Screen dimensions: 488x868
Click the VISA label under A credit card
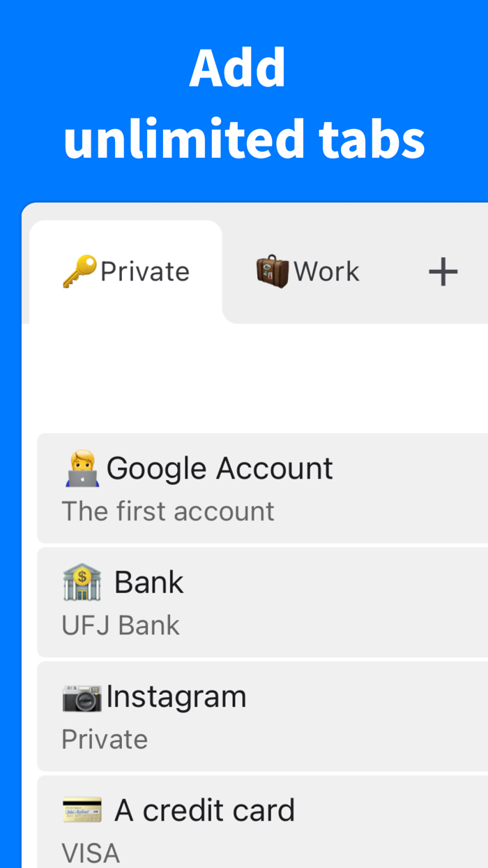[x=91, y=852]
